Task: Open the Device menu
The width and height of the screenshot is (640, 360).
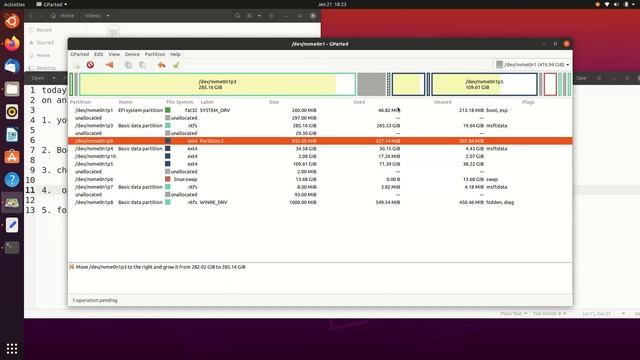Action: pos(132,54)
